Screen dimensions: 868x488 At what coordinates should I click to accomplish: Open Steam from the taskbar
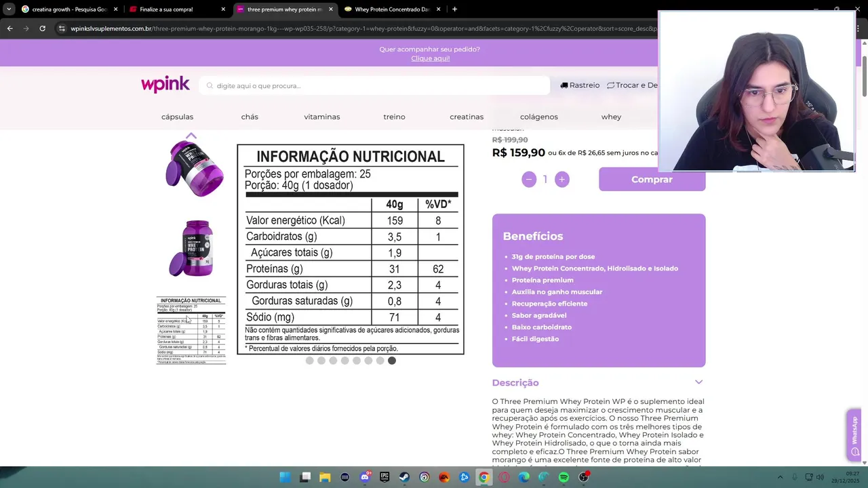coord(404,477)
